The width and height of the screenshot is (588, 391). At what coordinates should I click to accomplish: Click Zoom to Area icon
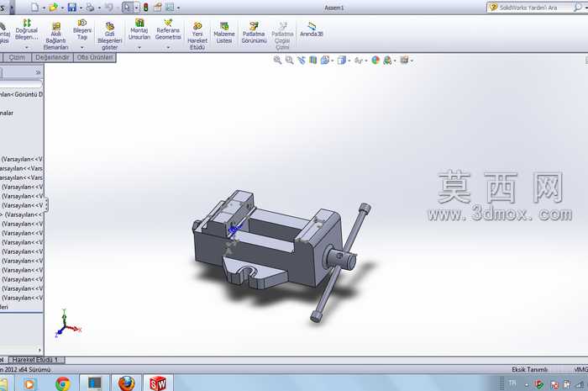click(x=290, y=60)
